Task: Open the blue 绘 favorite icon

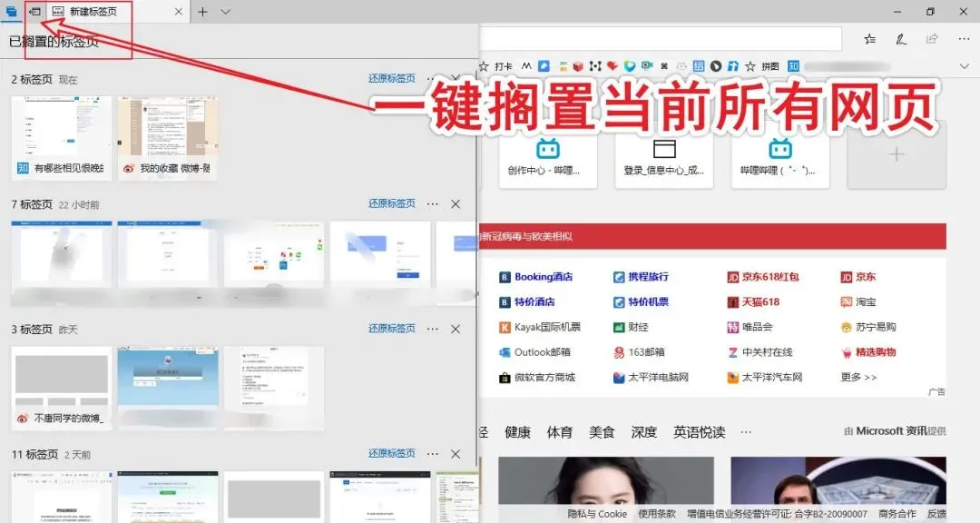Action: [x=698, y=66]
